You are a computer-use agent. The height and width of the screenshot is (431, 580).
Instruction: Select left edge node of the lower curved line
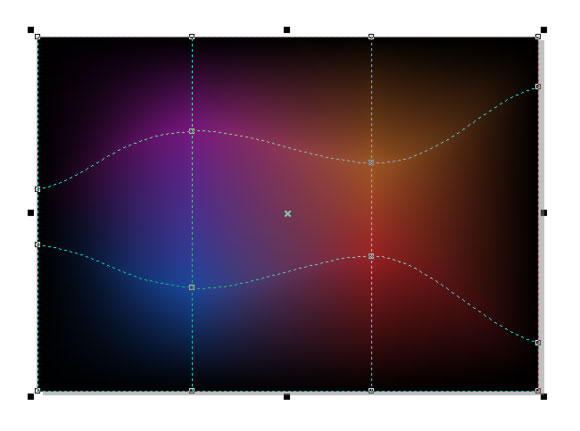pyautogui.click(x=37, y=245)
